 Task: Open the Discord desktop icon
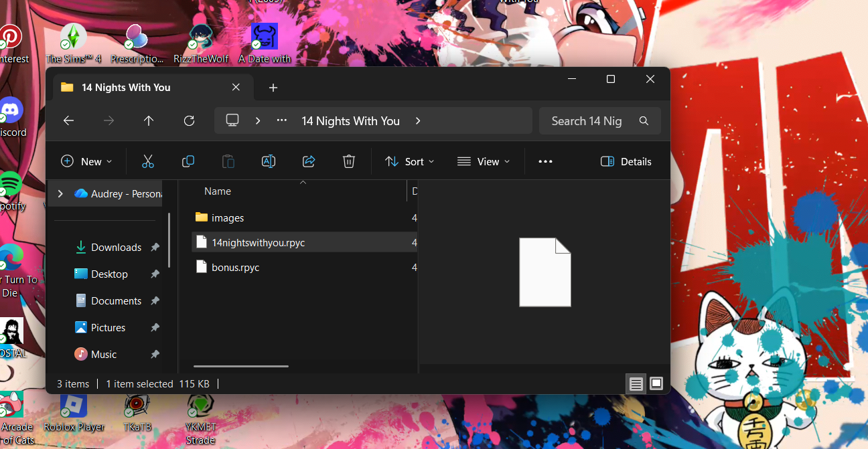coord(11,117)
